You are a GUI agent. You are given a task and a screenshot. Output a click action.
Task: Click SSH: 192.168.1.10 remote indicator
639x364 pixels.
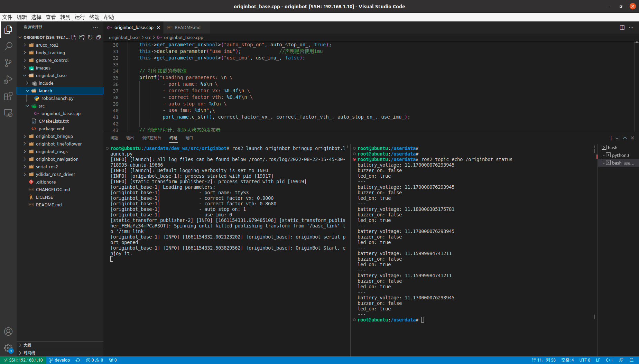pyautogui.click(x=24, y=360)
